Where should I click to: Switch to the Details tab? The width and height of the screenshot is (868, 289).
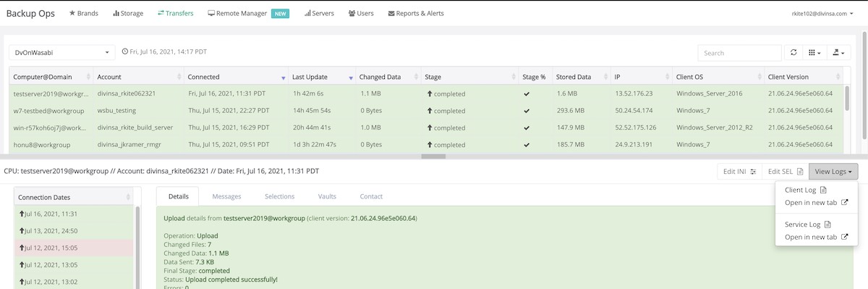coord(178,196)
